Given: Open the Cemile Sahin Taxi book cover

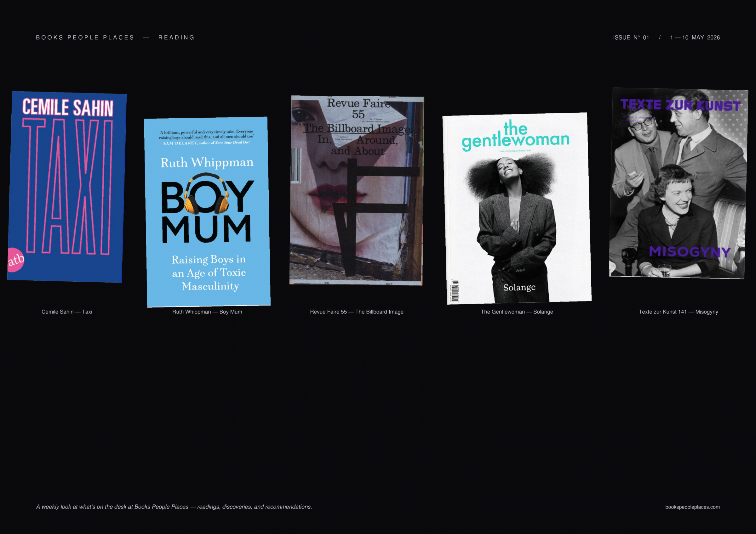Looking at the screenshot, I should click(x=67, y=187).
